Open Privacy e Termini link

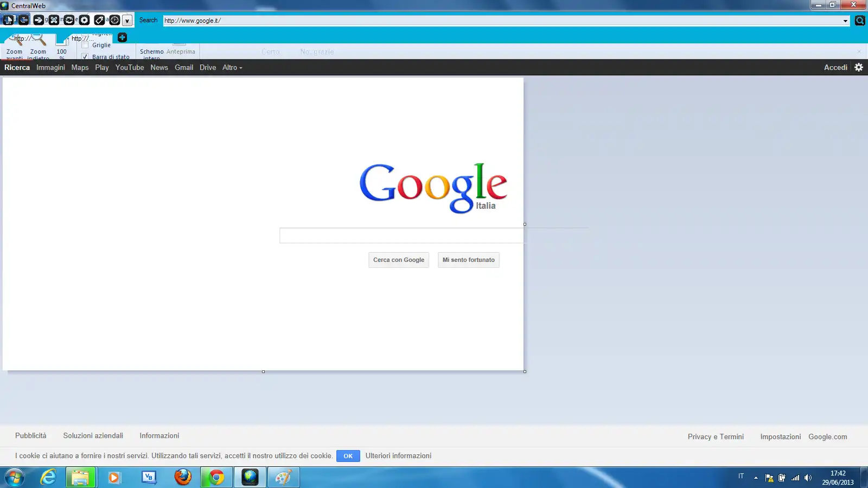point(716,437)
